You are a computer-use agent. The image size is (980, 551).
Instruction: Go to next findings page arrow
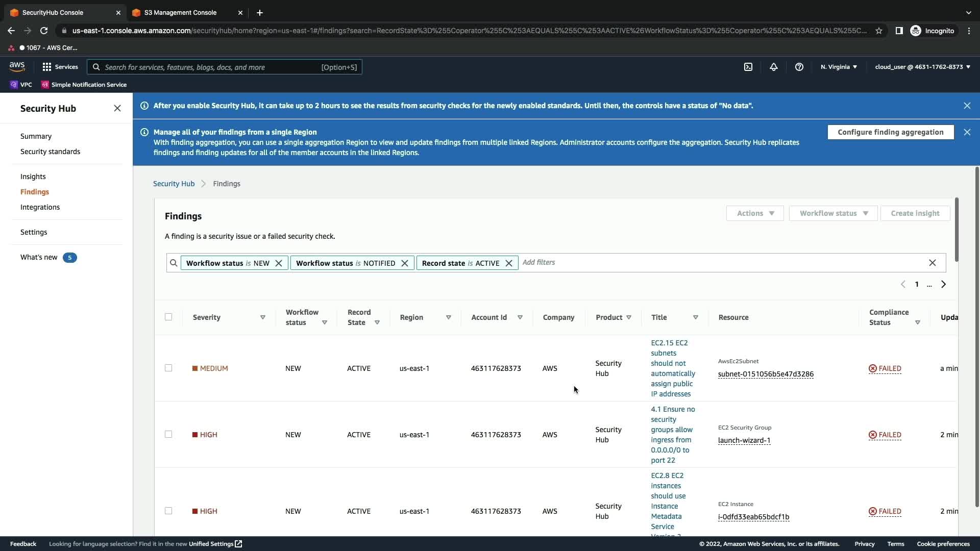pos(943,284)
